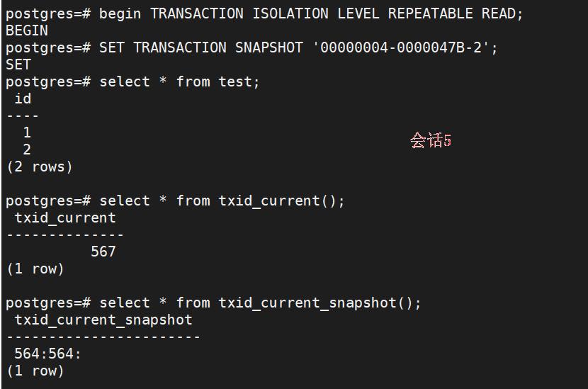Click the id column header
The width and height of the screenshot is (588, 389).
click(23, 98)
